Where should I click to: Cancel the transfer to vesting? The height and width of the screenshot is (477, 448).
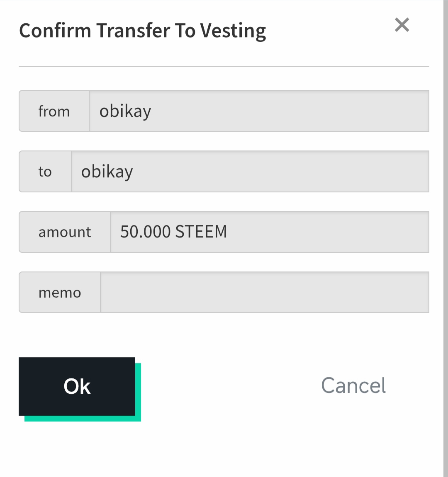(353, 386)
